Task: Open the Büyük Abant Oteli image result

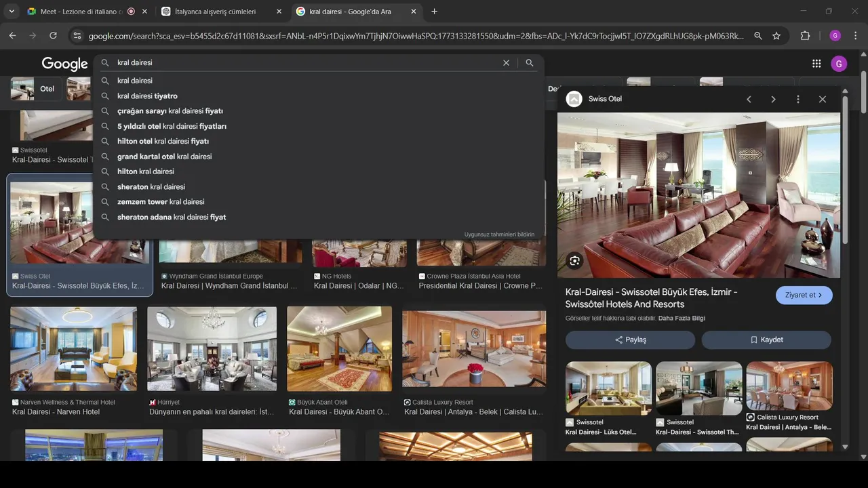Action: tap(339, 349)
